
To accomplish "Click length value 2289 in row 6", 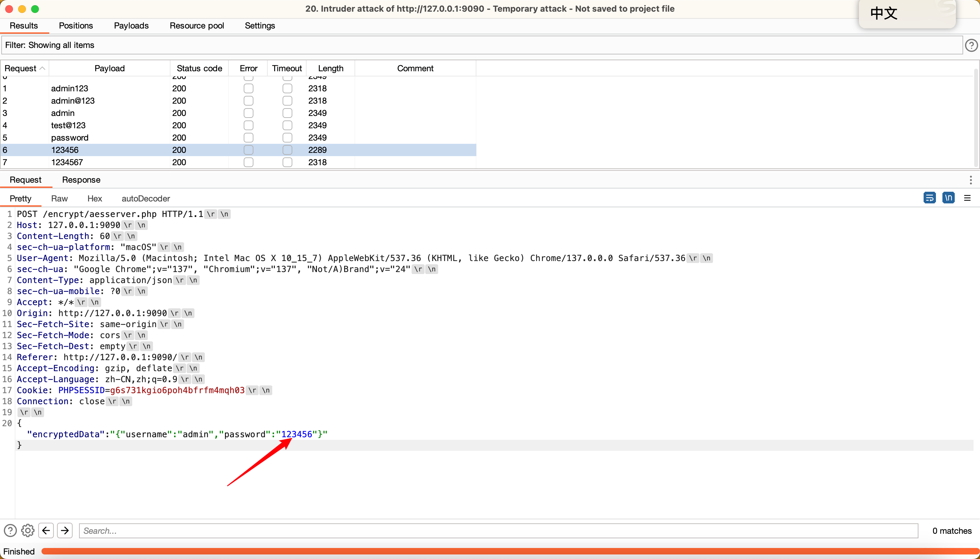I will [x=317, y=150].
